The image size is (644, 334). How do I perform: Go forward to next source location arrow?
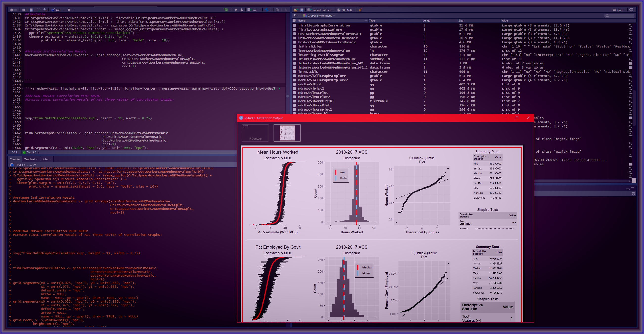click(x=16, y=10)
